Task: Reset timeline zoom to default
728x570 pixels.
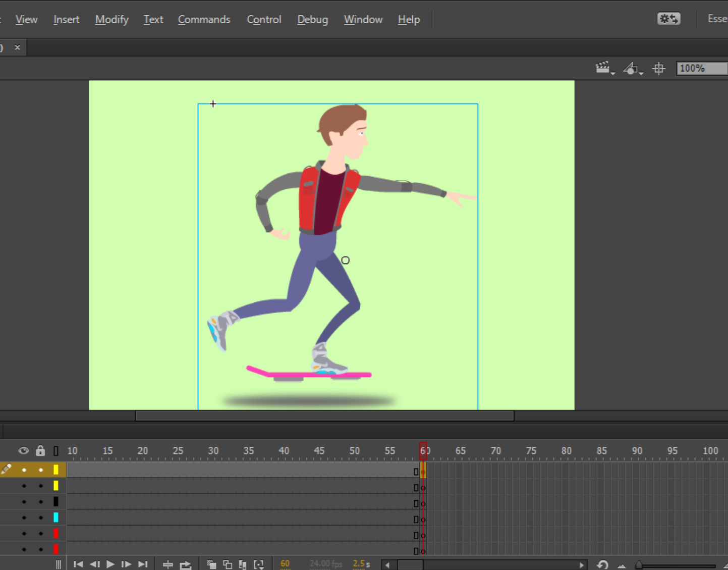Action: tap(602, 565)
